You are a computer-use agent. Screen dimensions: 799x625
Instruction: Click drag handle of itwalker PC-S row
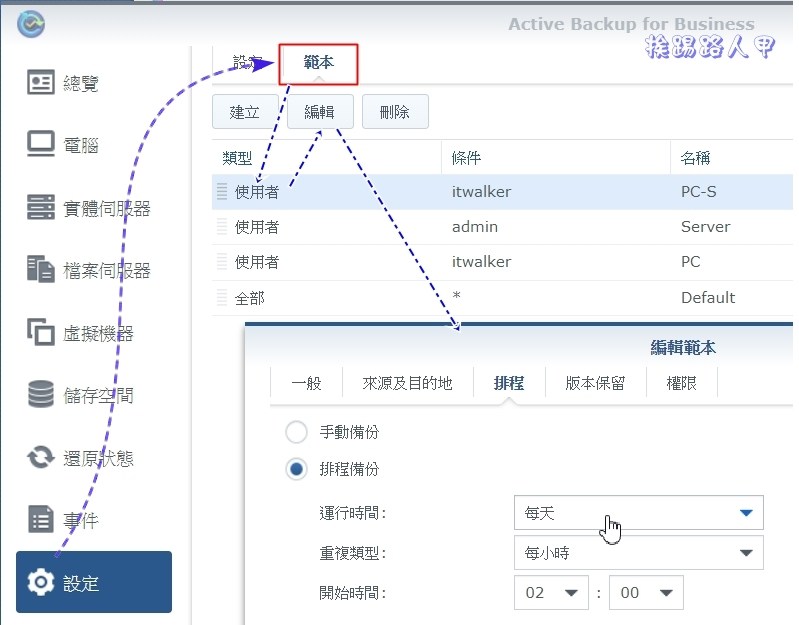pos(222,192)
